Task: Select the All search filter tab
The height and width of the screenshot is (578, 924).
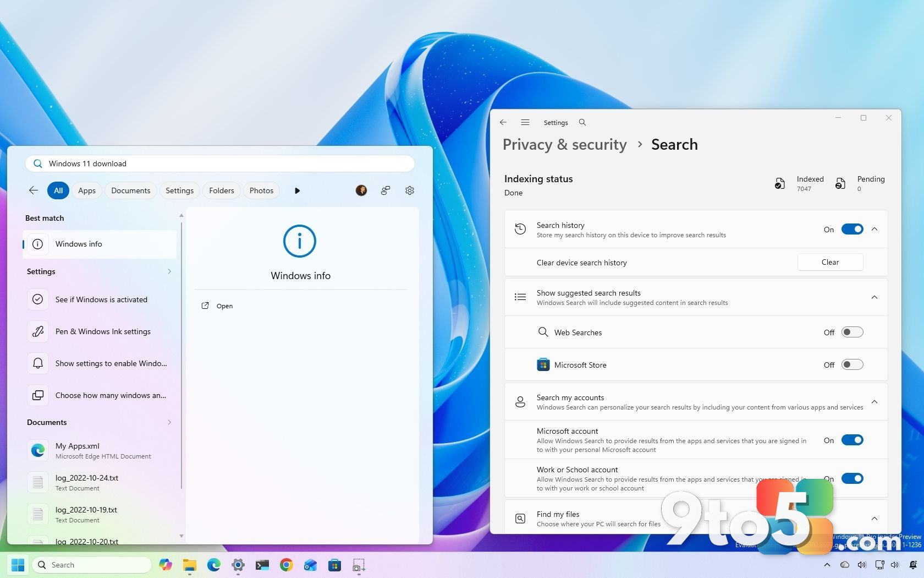Action: coord(58,190)
